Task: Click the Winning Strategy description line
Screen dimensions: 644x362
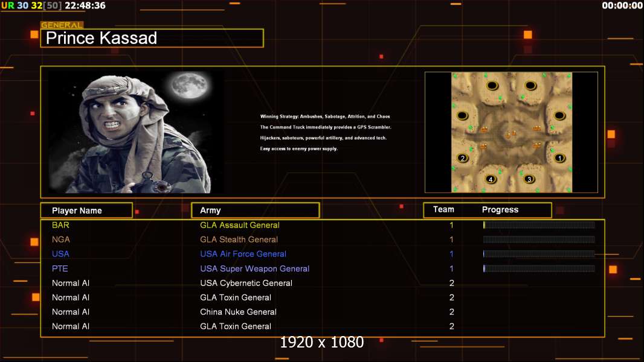Action: point(325,116)
